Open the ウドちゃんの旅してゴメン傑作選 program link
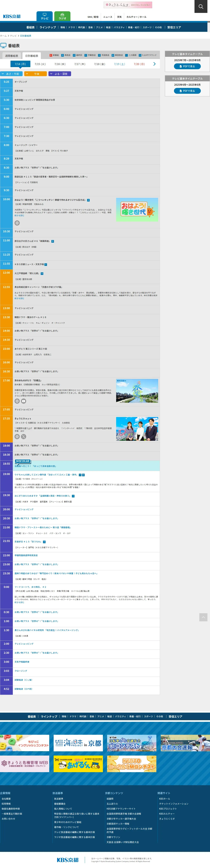This screenshot has width=210, height=868. click(46, 475)
